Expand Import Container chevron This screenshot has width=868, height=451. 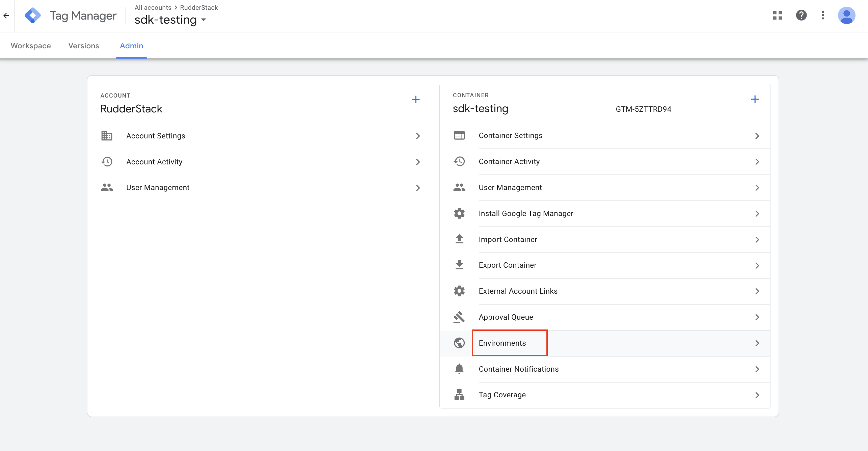[x=757, y=240]
